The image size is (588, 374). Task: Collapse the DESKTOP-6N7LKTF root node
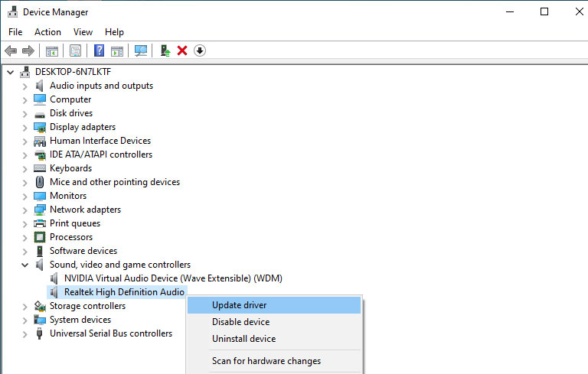[11, 72]
